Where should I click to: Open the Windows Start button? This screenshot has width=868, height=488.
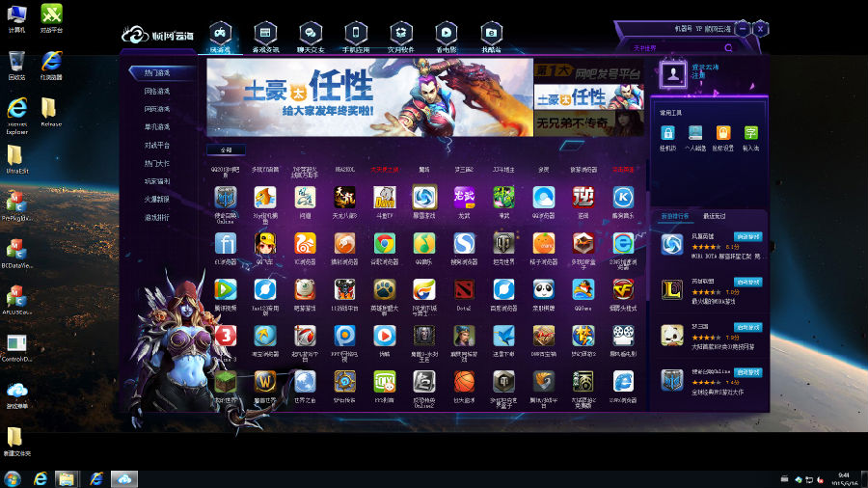[x=13, y=478]
